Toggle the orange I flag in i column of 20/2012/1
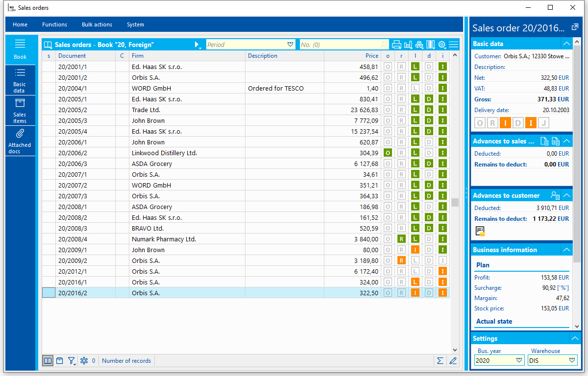 click(x=442, y=271)
